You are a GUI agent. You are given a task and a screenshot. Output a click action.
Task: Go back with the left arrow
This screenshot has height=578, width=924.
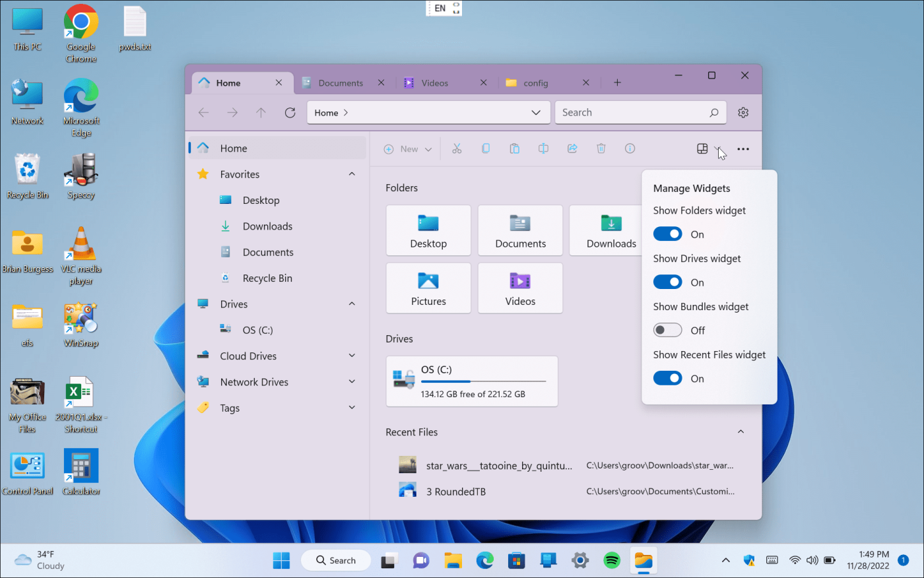tap(203, 113)
